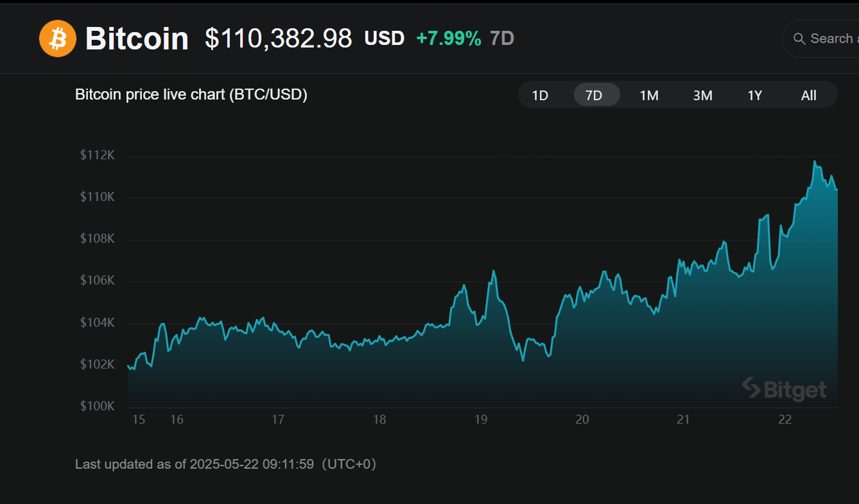Screen dimensions: 859x504
Task: Click the $102K y-axis label
Action: 98,364
